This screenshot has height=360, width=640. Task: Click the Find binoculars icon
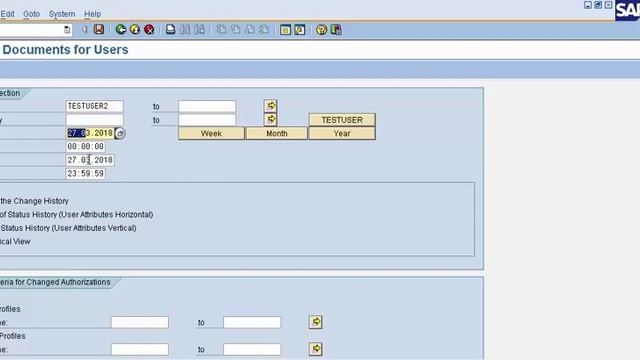(185, 29)
